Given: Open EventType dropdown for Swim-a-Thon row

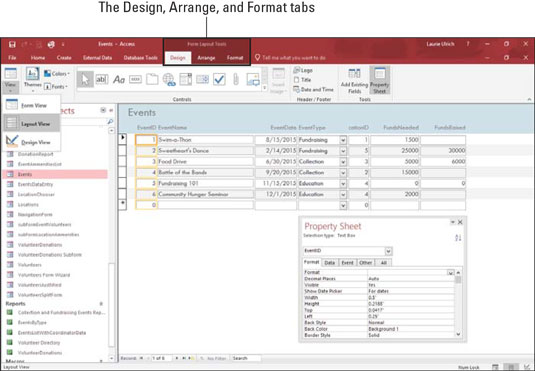Looking at the screenshot, I should pos(343,140).
